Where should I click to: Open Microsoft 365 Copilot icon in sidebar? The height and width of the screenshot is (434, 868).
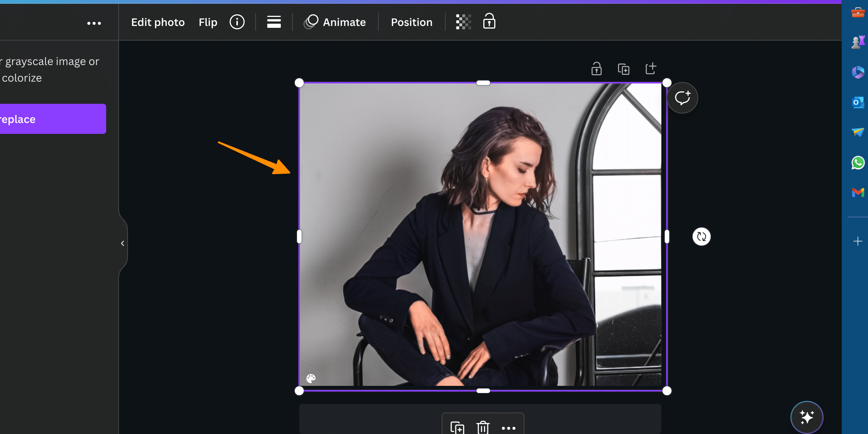858,72
